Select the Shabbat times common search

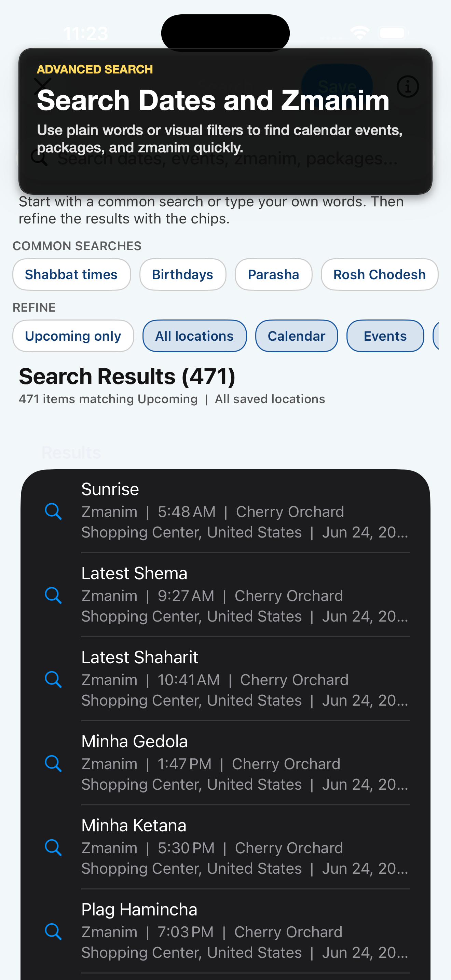click(71, 274)
